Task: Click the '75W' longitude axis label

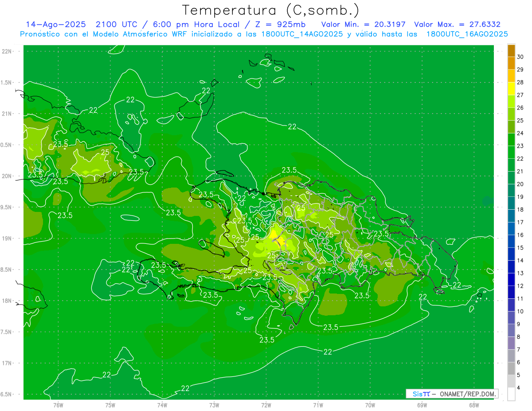Action: point(110,405)
